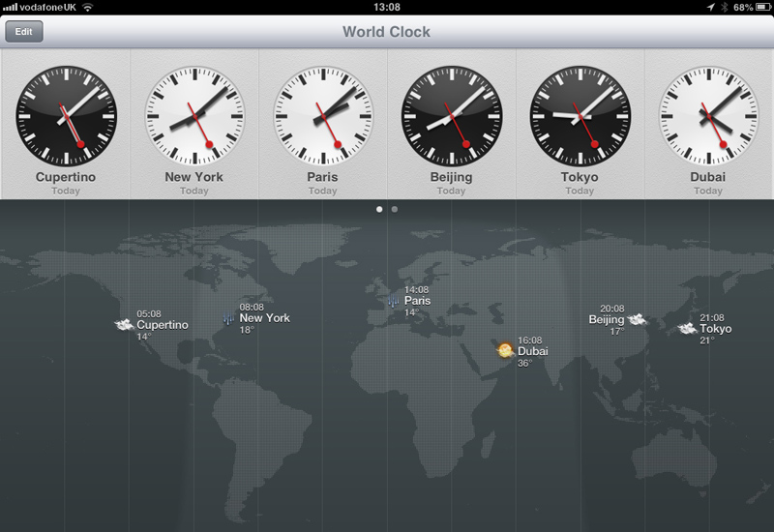Click the New York city name on map
The height and width of the screenshot is (532, 774).
264,318
